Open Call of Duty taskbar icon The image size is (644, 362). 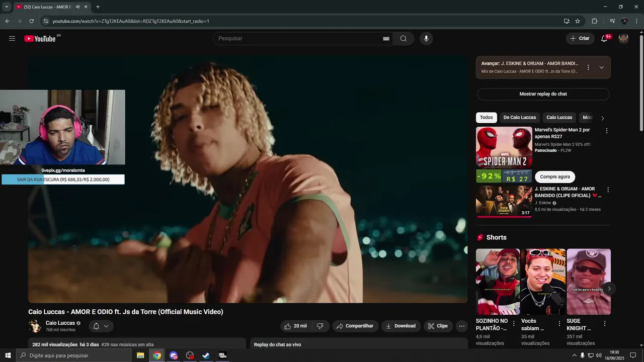coord(222,355)
